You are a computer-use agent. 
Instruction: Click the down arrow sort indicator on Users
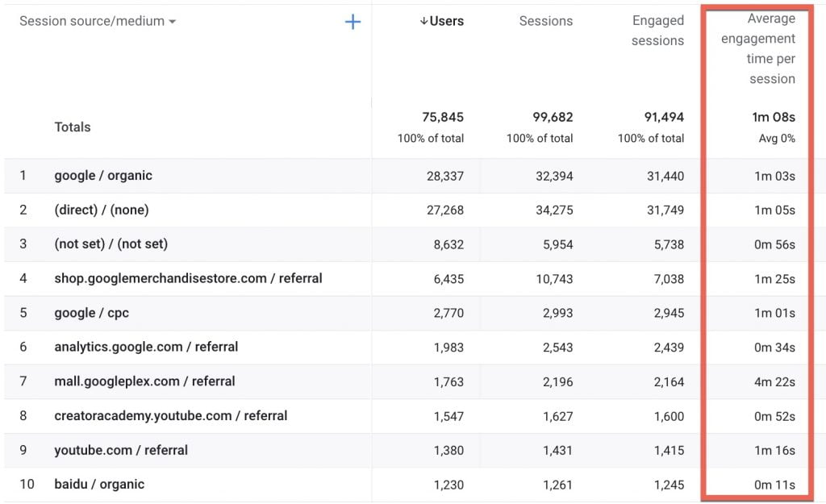(423, 22)
